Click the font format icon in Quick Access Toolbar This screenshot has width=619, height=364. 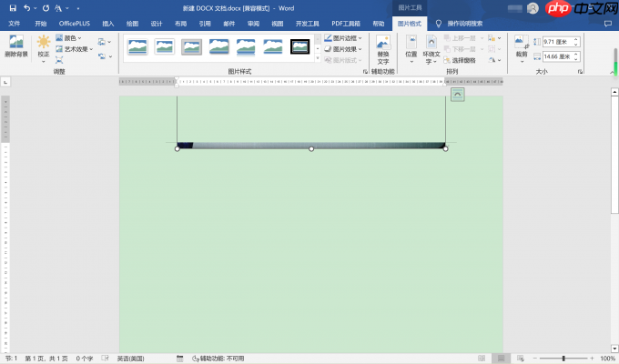tap(58, 8)
